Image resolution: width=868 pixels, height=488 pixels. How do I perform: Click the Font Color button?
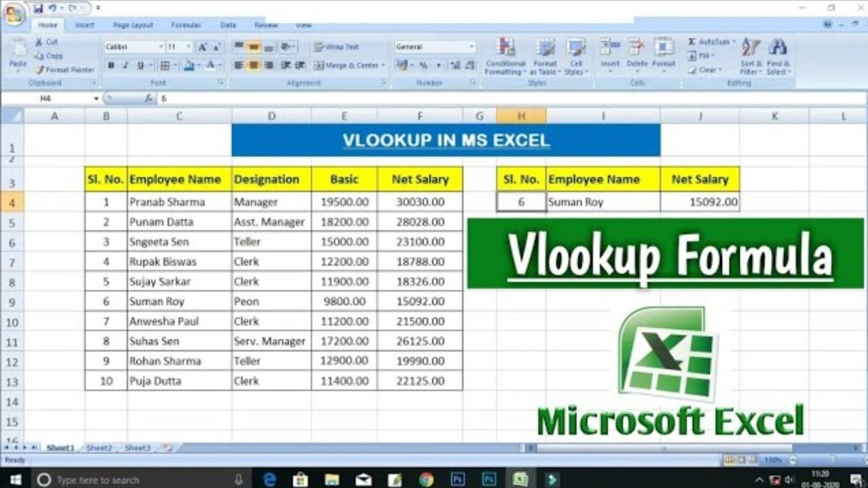click(210, 66)
